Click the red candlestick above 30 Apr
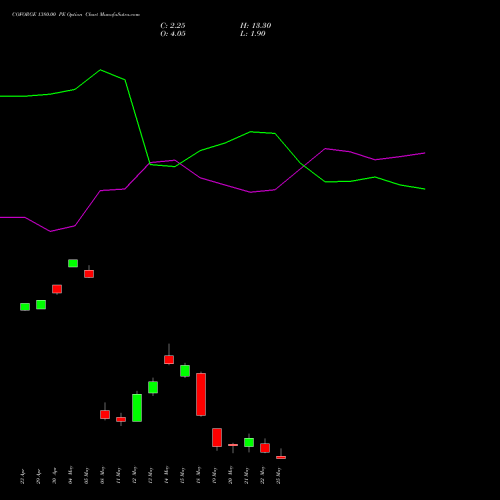Image resolution: width=500 pixels, height=500 pixels. [x=57, y=289]
